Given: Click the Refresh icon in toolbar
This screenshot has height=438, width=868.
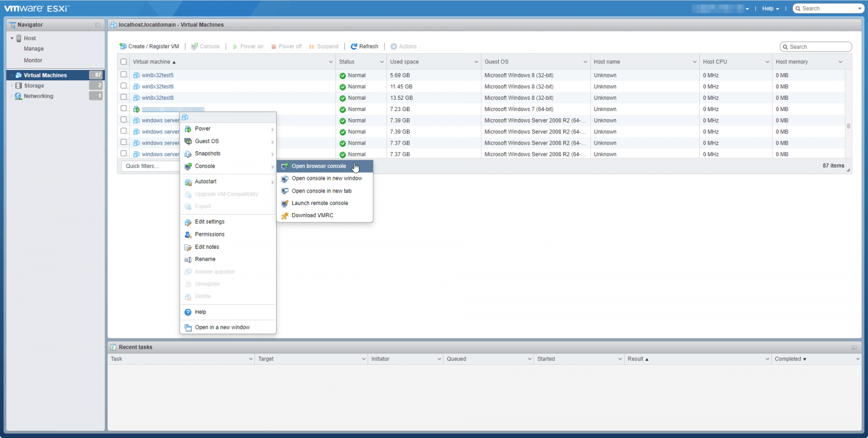Looking at the screenshot, I should 354,47.
